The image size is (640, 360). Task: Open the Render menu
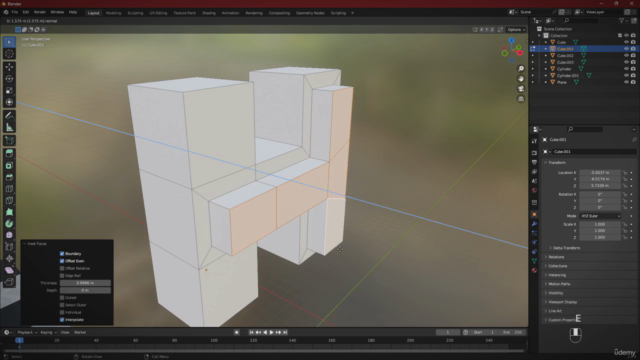(40, 13)
